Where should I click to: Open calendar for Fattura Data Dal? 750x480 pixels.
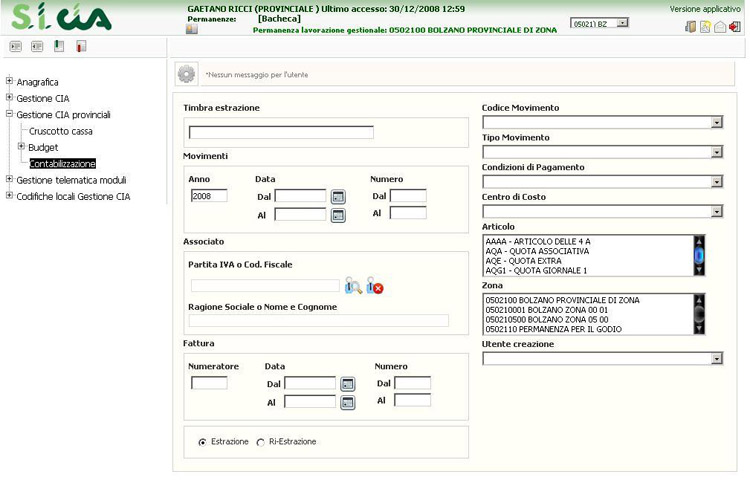click(348, 383)
